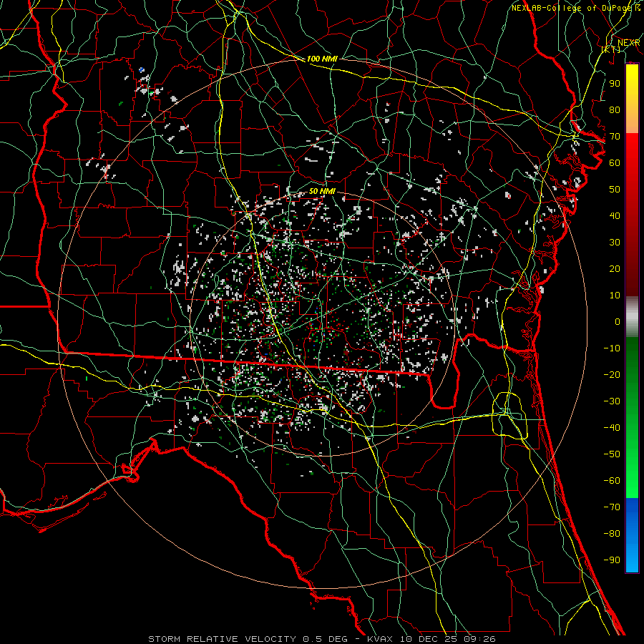Click the 70 value on velocity scale
644x644 pixels.
click(615, 137)
